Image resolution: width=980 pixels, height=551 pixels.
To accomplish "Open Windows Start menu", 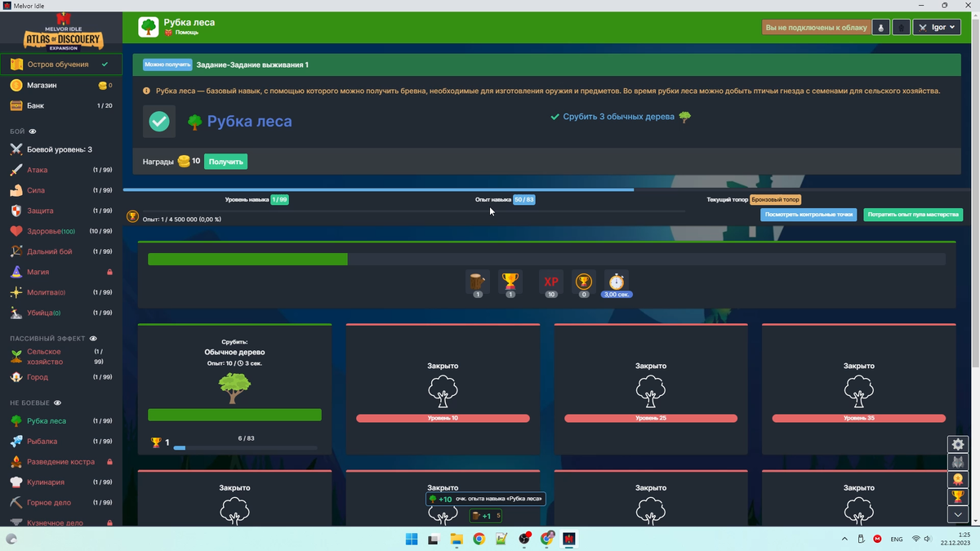I will pos(412,539).
